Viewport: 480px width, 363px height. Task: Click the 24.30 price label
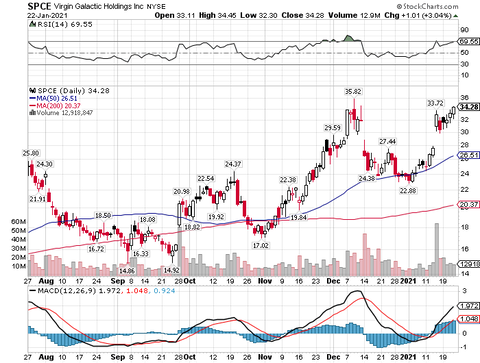click(44, 164)
